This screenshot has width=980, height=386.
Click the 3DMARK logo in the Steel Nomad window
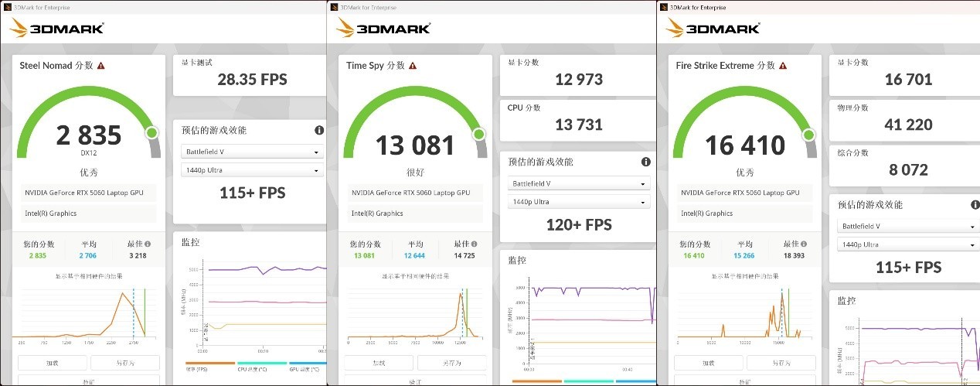pos(56,29)
